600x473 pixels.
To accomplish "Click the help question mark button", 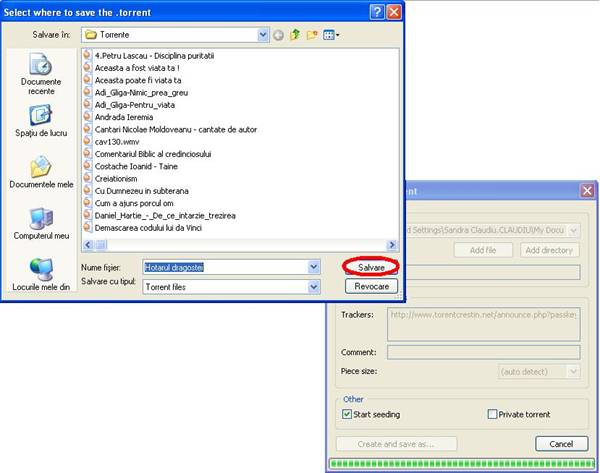I will pyautogui.click(x=376, y=12).
